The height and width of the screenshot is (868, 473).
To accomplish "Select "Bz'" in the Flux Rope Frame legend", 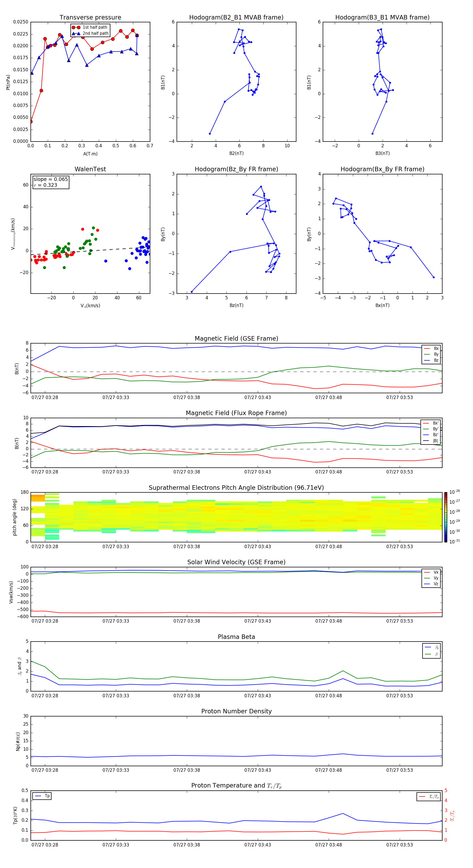I will [431, 435].
